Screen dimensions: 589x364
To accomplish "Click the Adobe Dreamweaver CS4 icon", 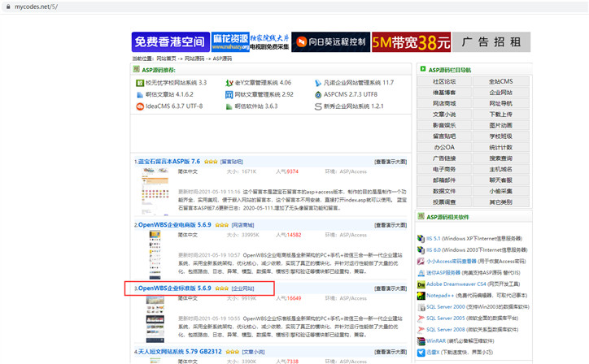I will click(421, 284).
